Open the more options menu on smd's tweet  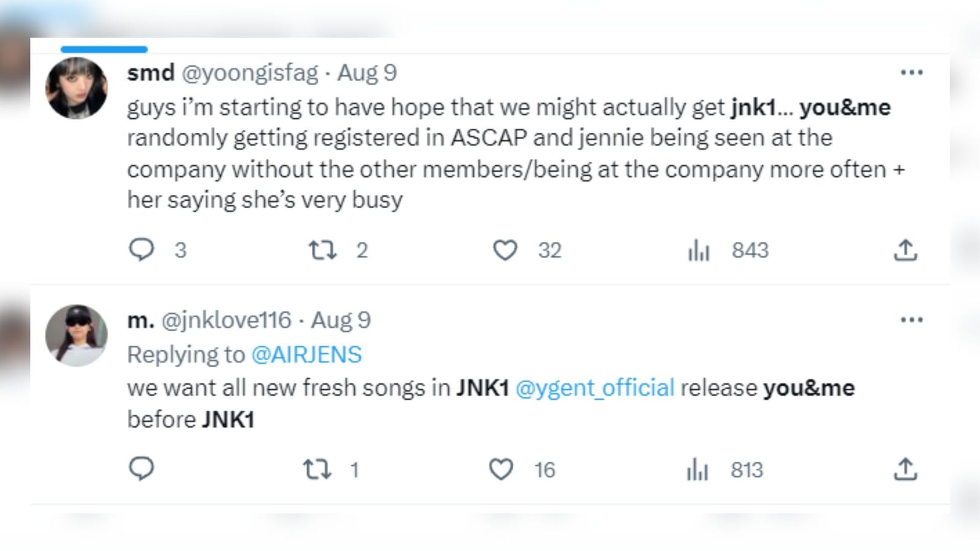pyautogui.click(x=913, y=72)
